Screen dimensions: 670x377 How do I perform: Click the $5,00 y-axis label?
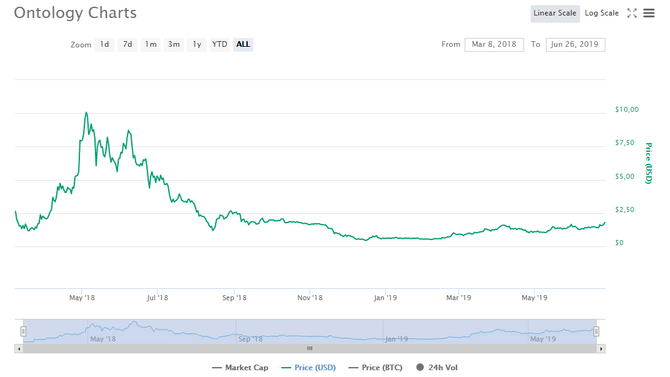pos(625,177)
